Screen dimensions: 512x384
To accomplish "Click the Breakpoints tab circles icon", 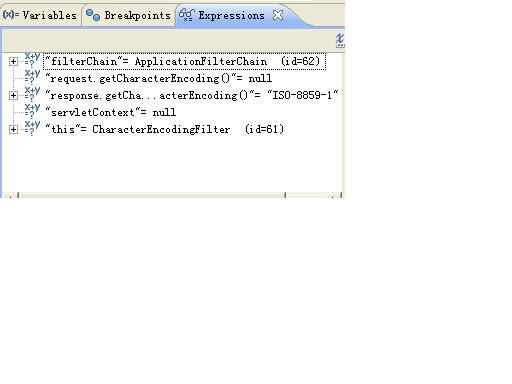I will tap(93, 15).
